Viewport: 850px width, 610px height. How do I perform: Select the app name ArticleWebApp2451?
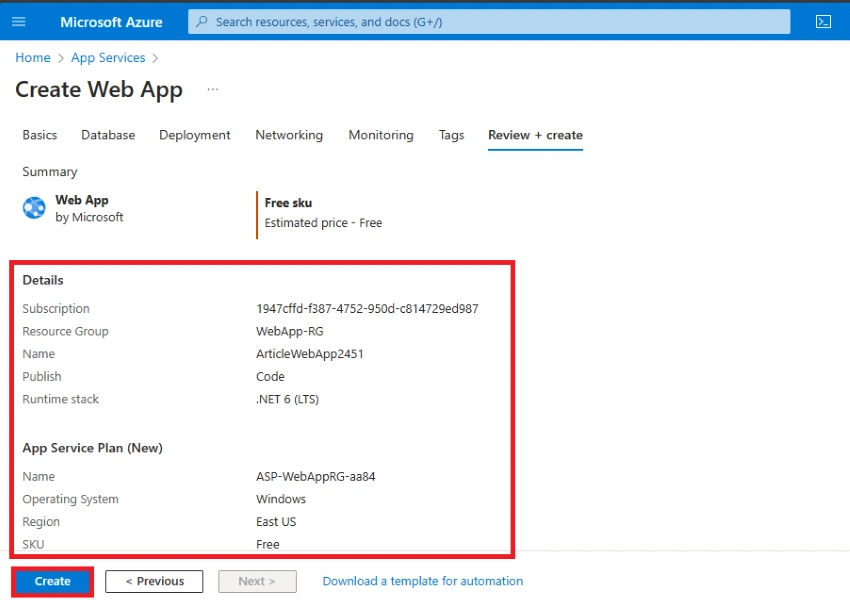point(310,354)
